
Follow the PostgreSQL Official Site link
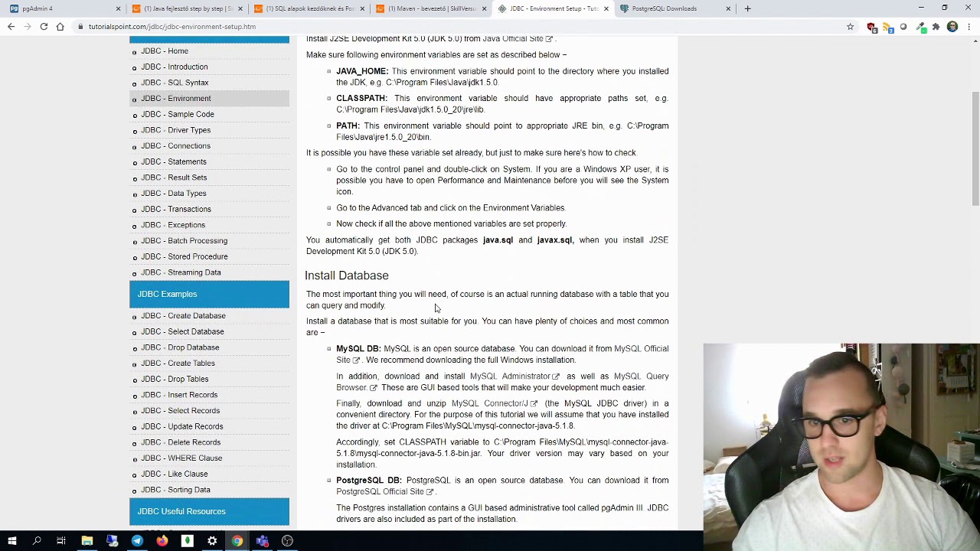(384, 492)
